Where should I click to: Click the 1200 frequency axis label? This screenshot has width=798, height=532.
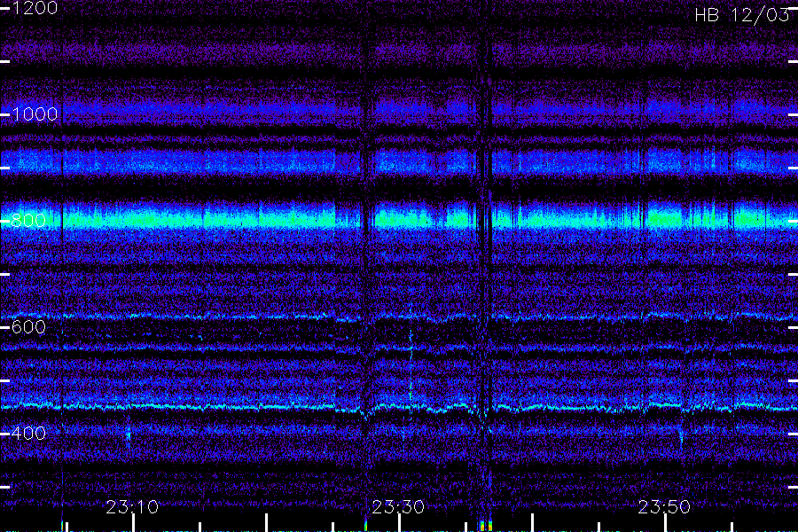coord(34,8)
